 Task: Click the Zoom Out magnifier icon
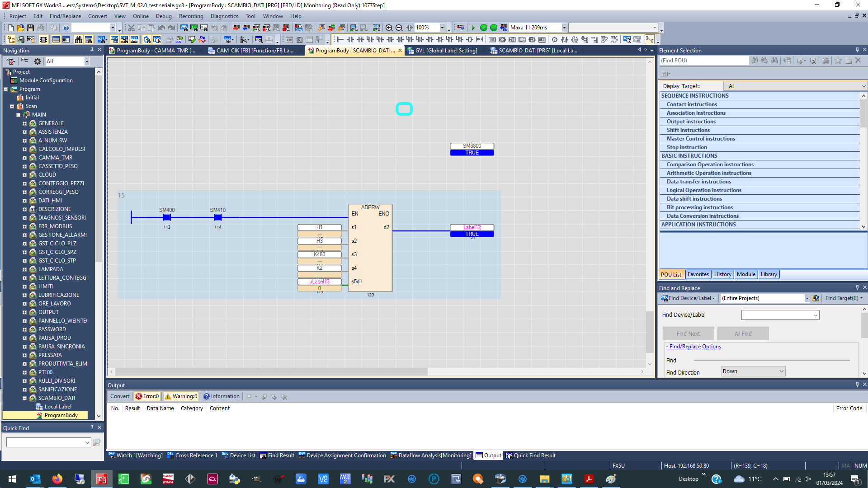coord(399,28)
